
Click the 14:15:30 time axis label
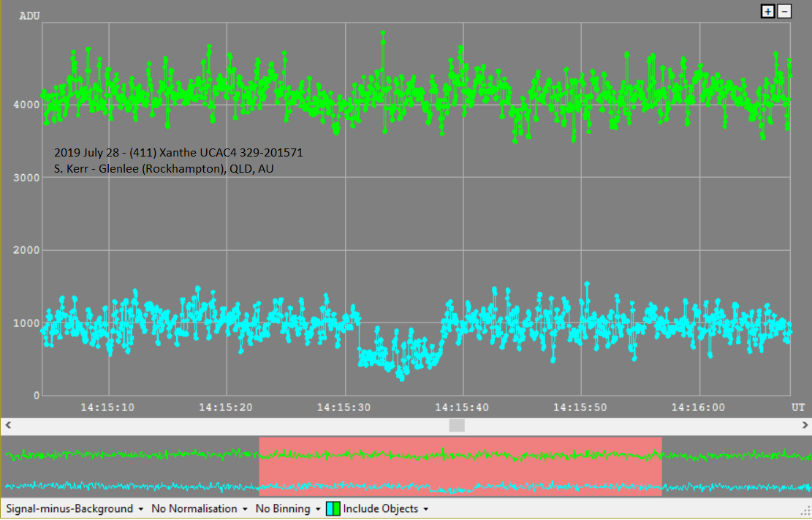coord(344,407)
